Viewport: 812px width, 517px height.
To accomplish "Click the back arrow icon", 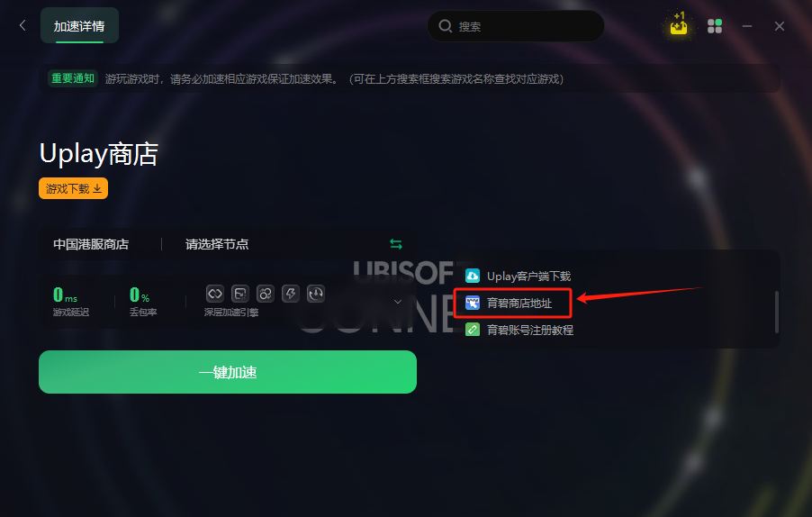I will (23, 25).
